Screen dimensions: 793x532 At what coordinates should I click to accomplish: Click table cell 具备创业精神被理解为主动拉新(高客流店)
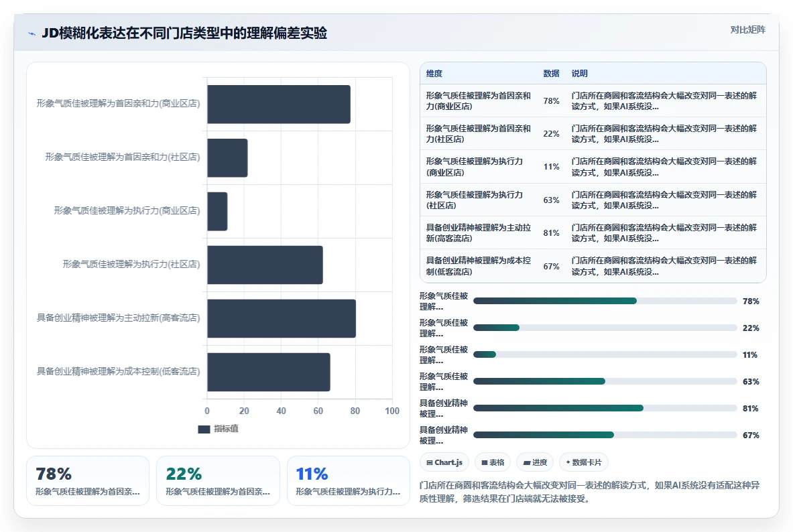(479, 232)
